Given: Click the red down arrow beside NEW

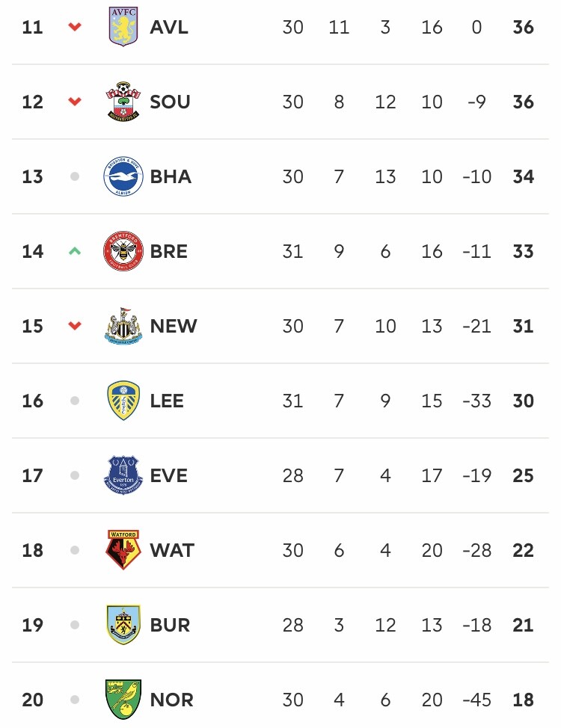Looking at the screenshot, I should 75,326.
